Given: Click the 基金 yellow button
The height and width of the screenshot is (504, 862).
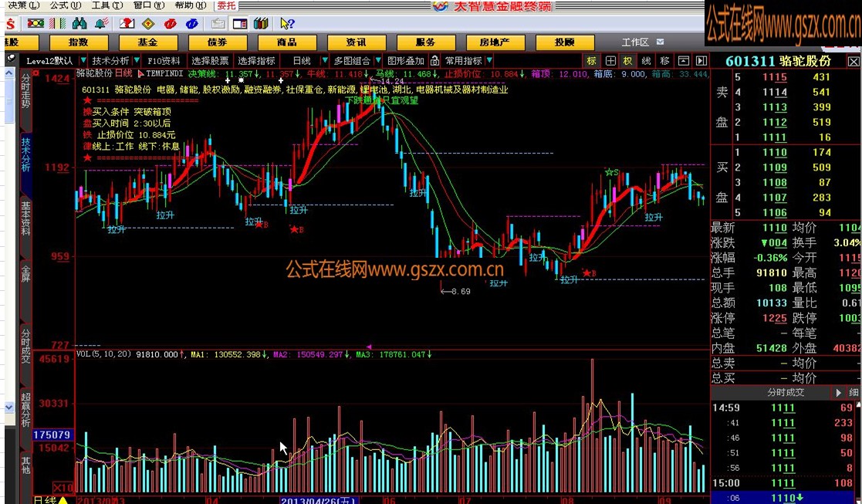Looking at the screenshot, I should (148, 42).
